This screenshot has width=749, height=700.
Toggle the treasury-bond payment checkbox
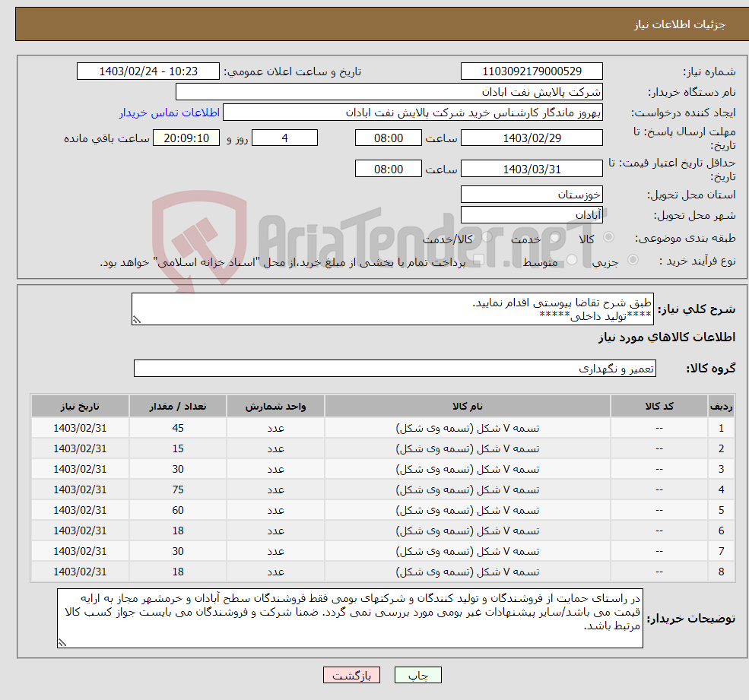pos(478,260)
